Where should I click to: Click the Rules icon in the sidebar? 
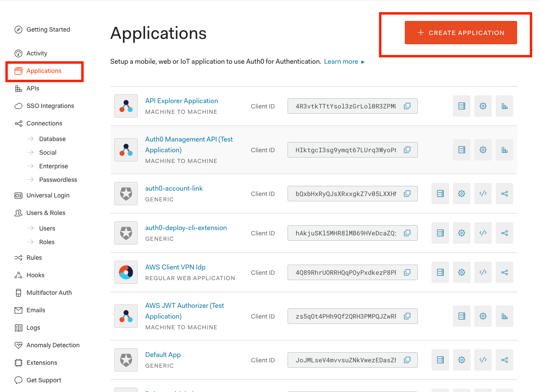click(18, 257)
